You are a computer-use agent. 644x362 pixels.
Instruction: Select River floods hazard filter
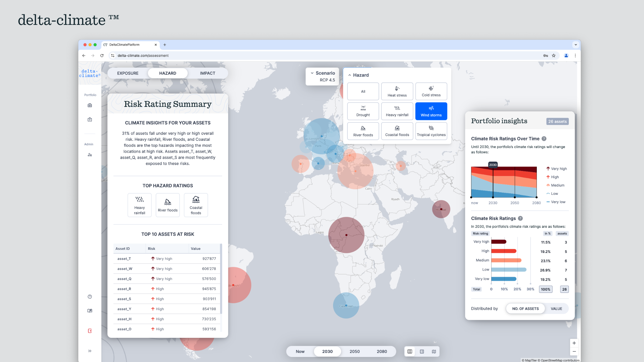click(x=363, y=131)
